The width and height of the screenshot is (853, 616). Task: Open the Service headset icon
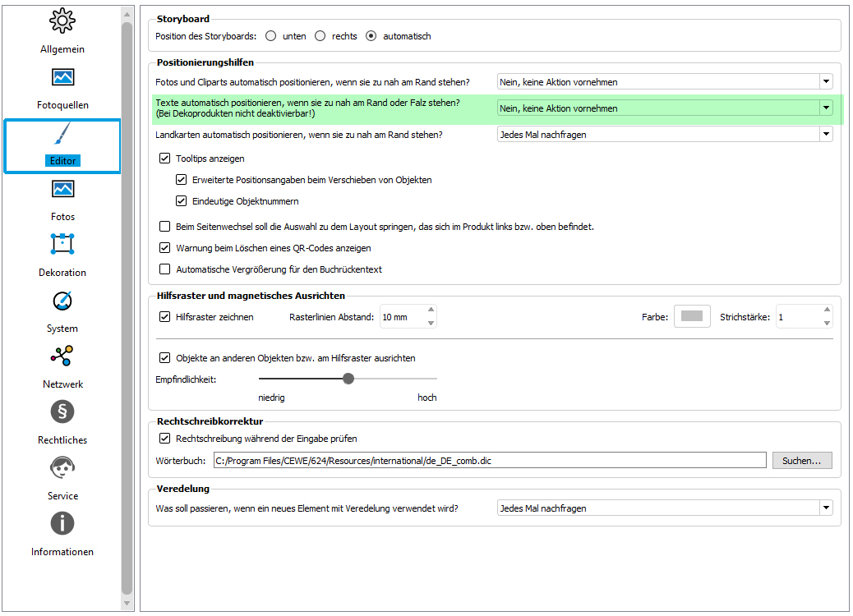click(62, 467)
